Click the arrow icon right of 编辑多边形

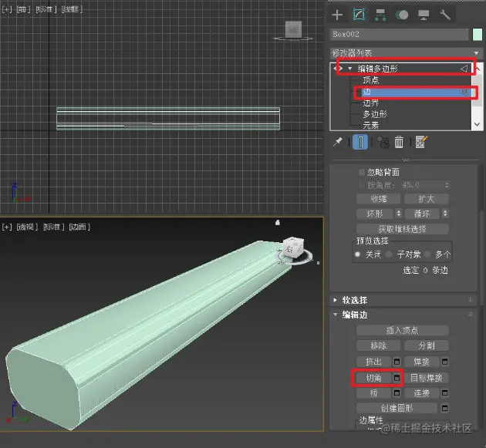pos(464,69)
